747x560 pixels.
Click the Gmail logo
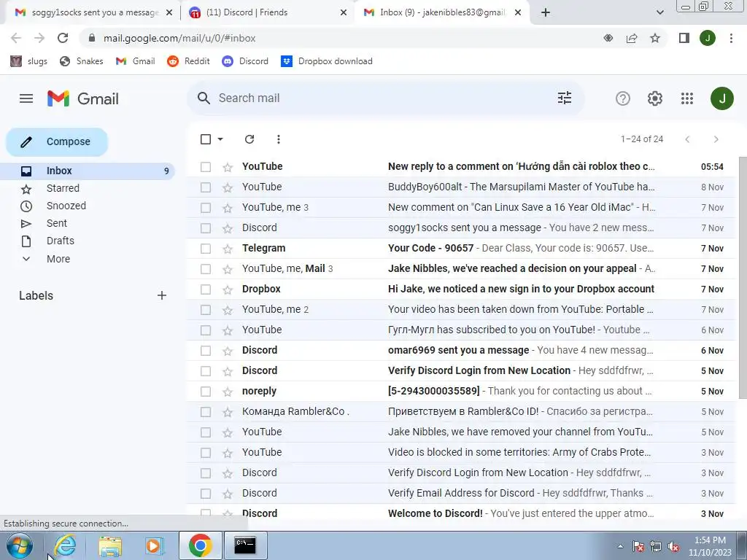(x=83, y=98)
